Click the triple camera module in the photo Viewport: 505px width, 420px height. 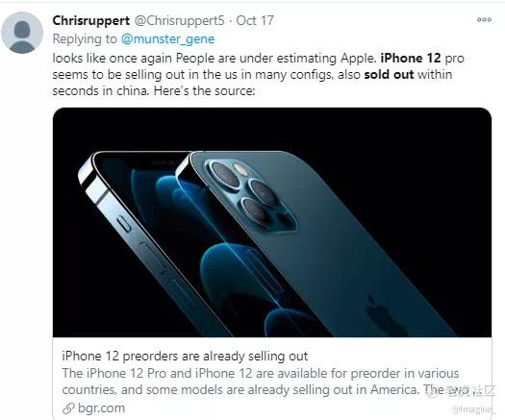[249, 194]
